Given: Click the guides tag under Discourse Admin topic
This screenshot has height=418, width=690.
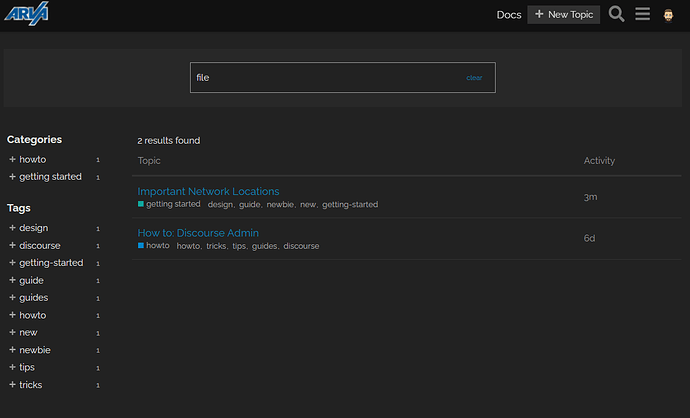Looking at the screenshot, I should click(x=264, y=246).
